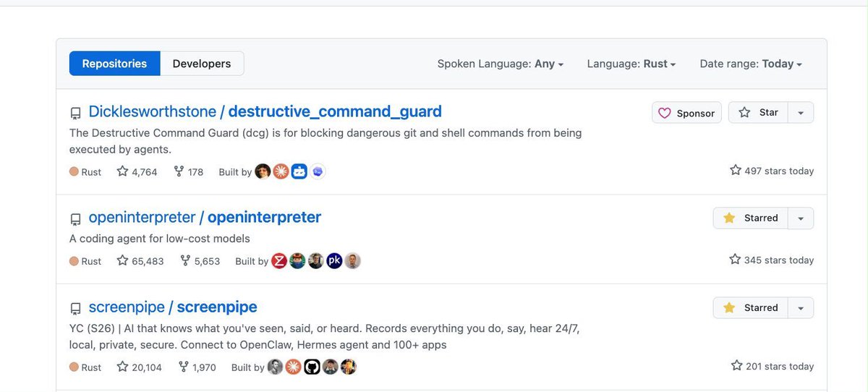Image resolution: width=868 pixels, height=392 pixels.
Task: Open third contributor avatar of openinterpreter
Action: pyautogui.click(x=315, y=261)
